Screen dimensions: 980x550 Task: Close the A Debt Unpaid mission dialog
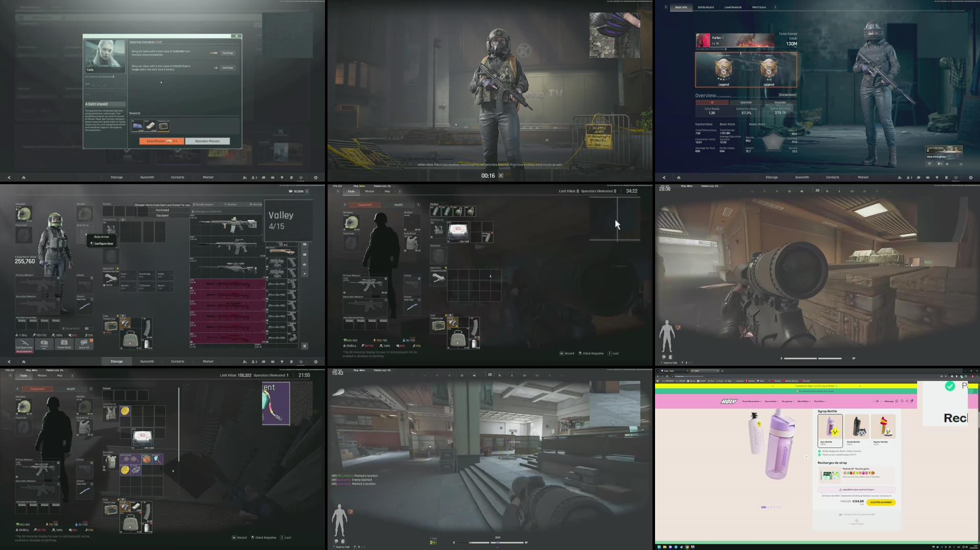[x=236, y=36]
